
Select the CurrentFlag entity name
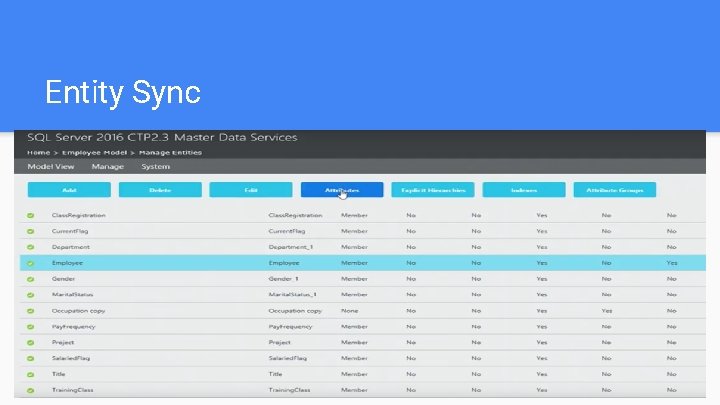click(x=70, y=231)
